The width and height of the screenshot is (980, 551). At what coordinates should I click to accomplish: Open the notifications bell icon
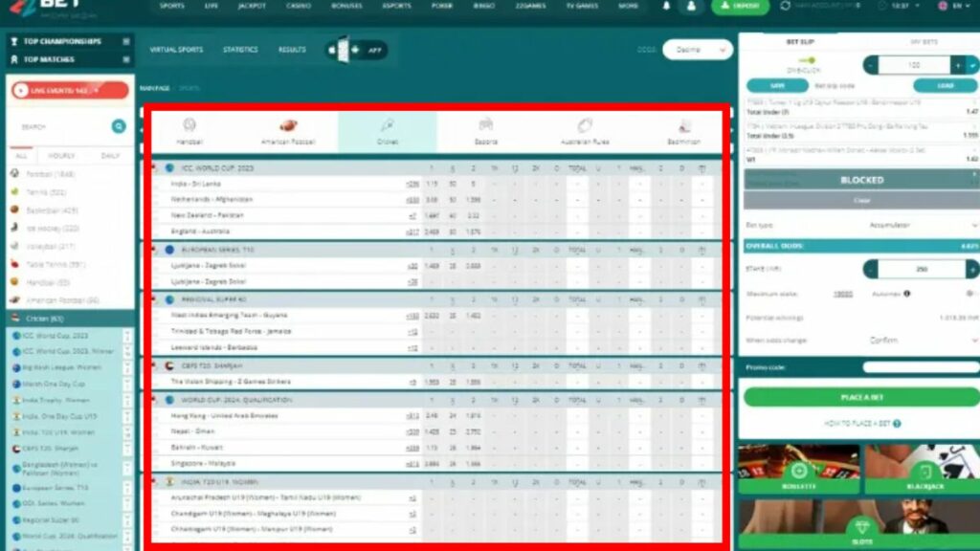click(666, 7)
